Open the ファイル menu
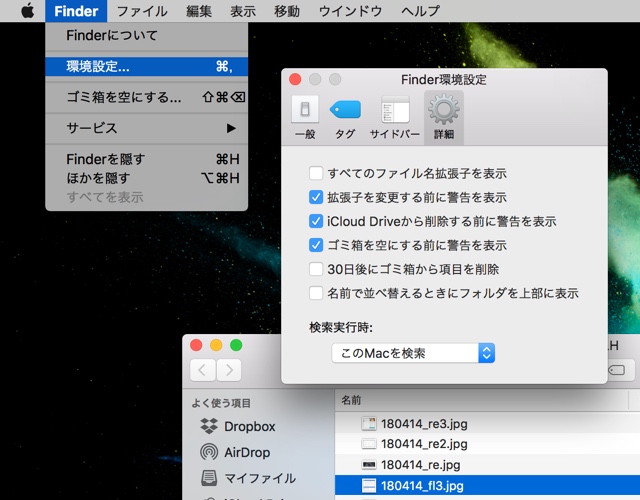The width and height of the screenshot is (640, 500). tap(142, 11)
